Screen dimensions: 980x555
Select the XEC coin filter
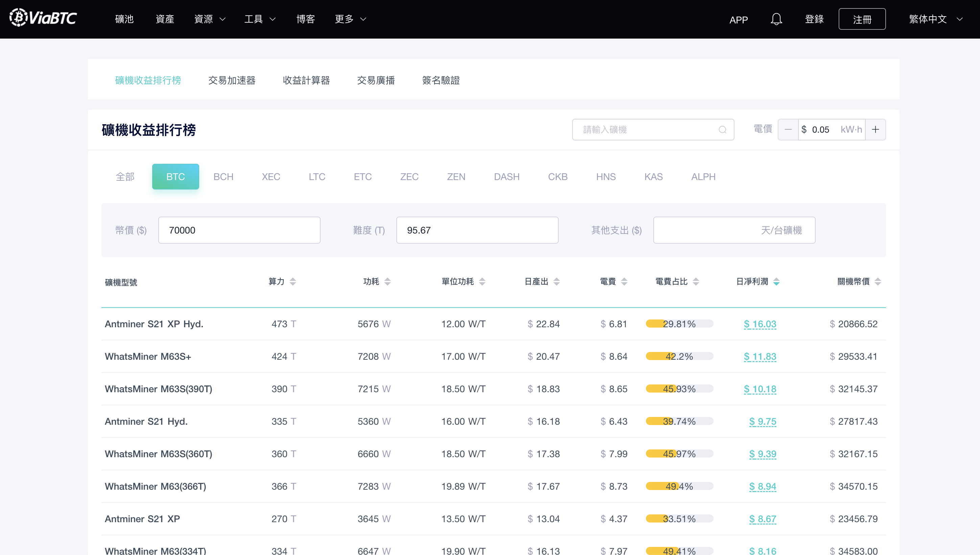coord(271,177)
